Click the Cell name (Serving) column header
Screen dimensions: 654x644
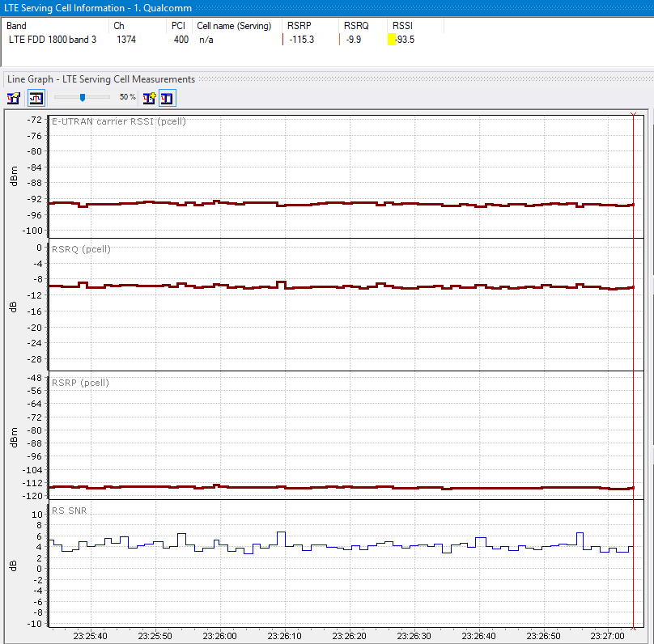click(x=234, y=26)
